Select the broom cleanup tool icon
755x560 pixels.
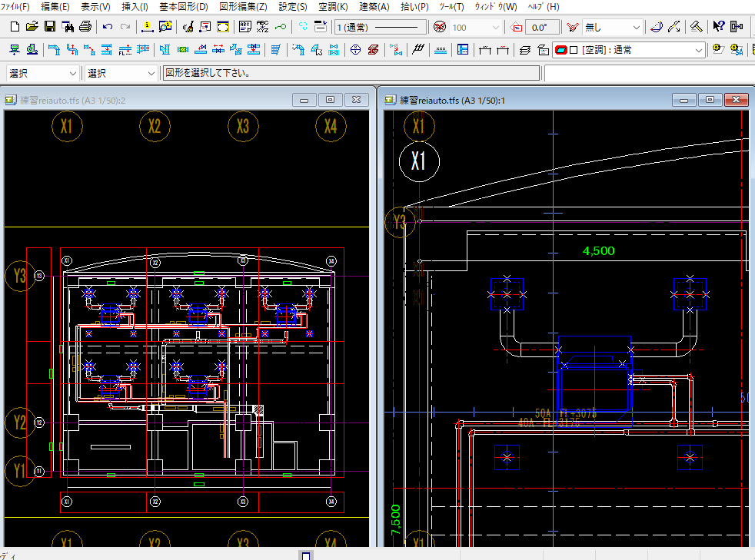(x=188, y=27)
